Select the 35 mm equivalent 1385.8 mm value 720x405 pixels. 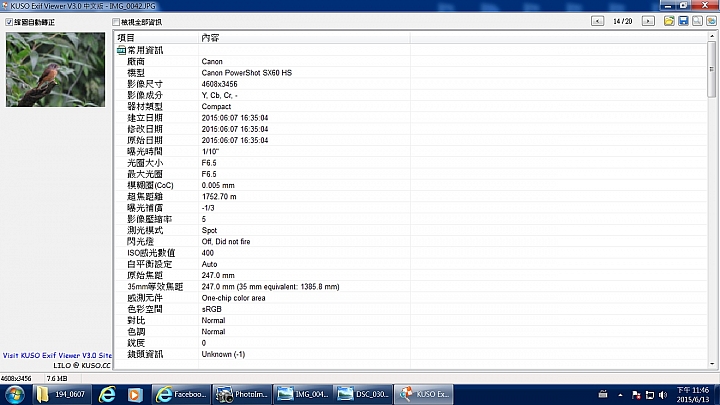[270, 287]
